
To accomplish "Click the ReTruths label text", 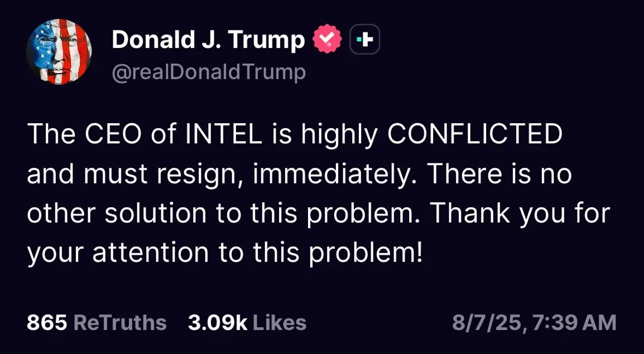I will click(120, 323).
